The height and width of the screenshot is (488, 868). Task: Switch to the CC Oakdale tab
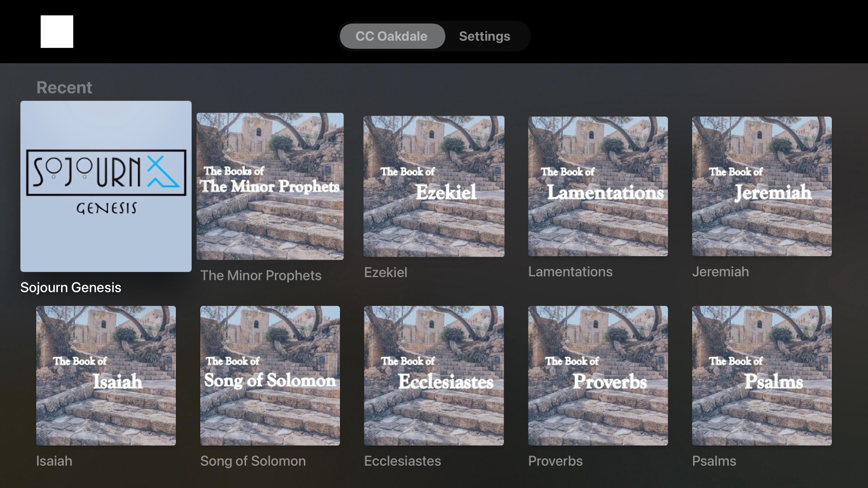point(392,36)
